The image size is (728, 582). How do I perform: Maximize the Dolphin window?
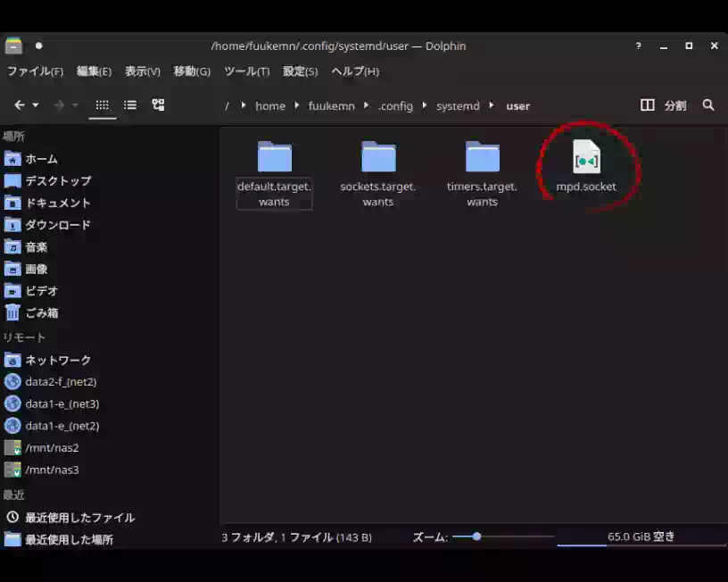point(689,46)
